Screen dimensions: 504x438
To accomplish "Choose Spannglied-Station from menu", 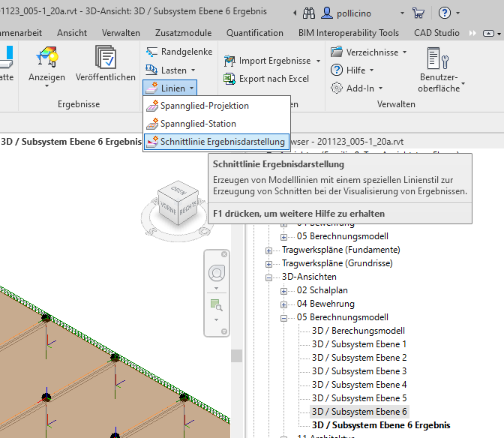I will (198, 123).
